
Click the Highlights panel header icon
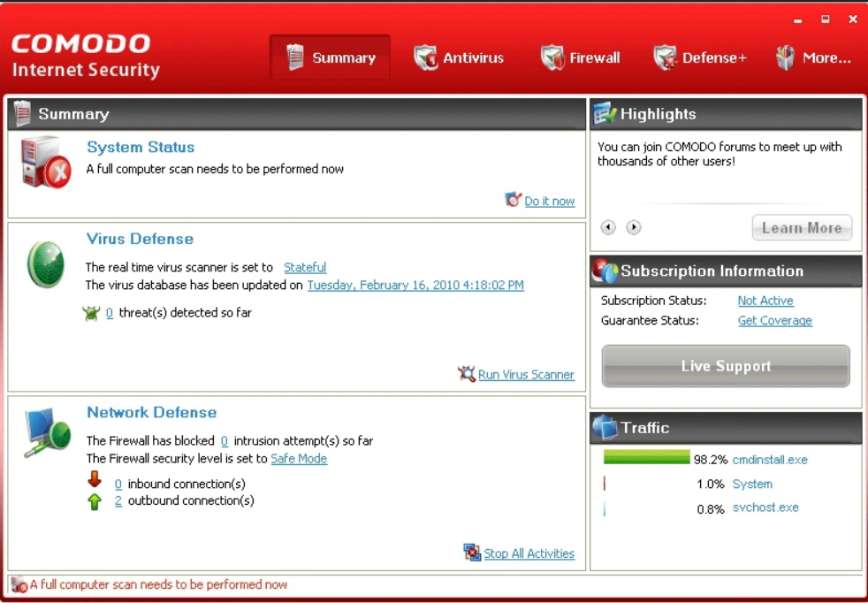(x=604, y=113)
